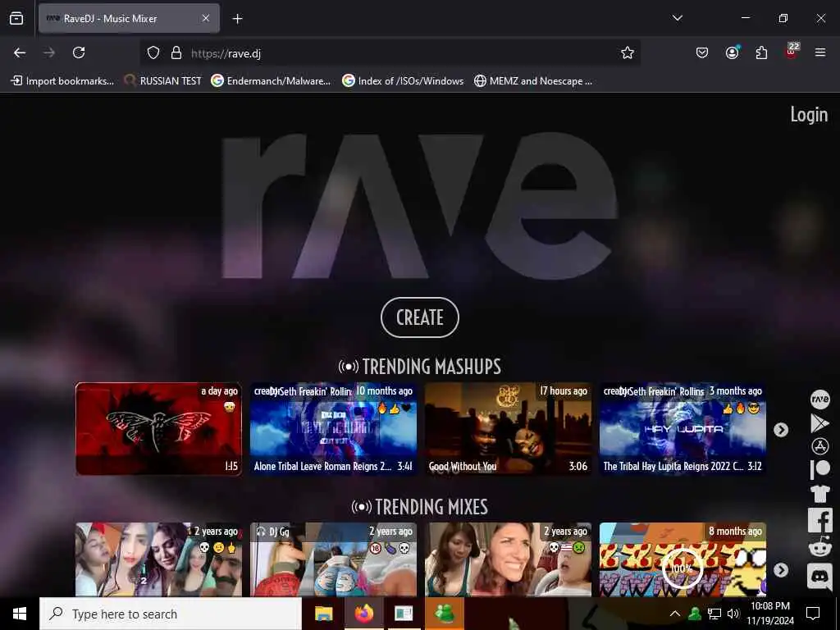Open the Pocket save icon
Image resolution: width=840 pixels, height=630 pixels.
(702, 52)
